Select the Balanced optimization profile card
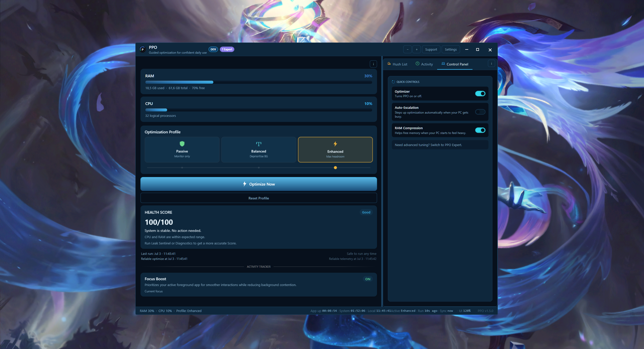644x349 pixels. [x=258, y=150]
